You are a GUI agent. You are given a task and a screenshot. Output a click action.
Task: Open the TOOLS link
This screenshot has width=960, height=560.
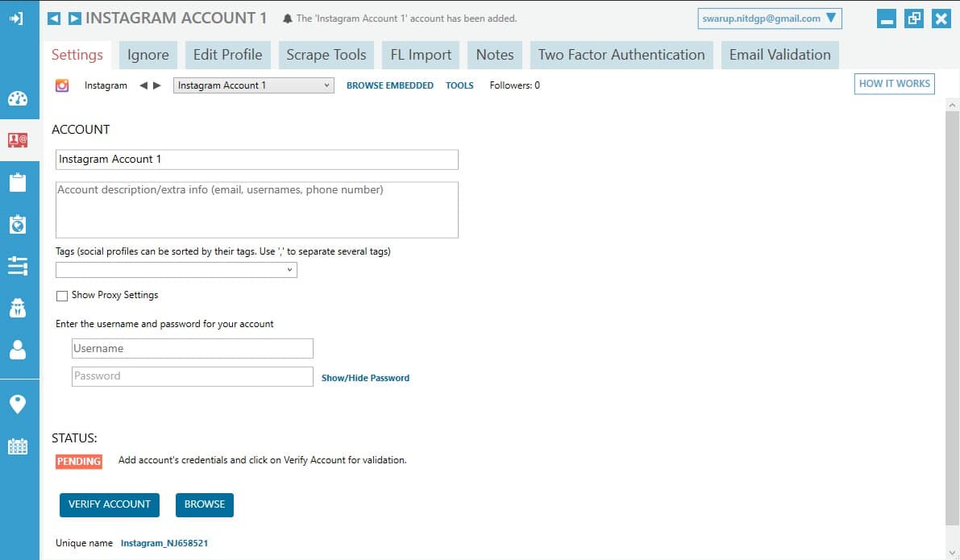coord(459,85)
